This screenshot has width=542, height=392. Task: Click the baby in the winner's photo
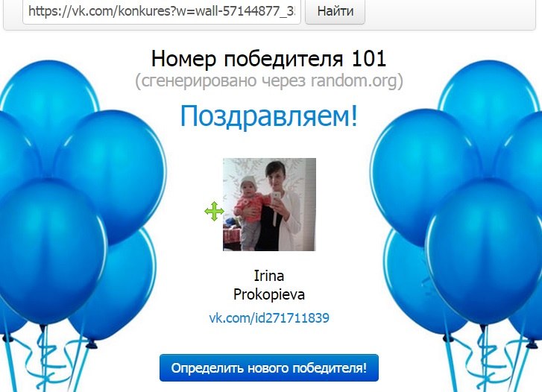(250, 212)
